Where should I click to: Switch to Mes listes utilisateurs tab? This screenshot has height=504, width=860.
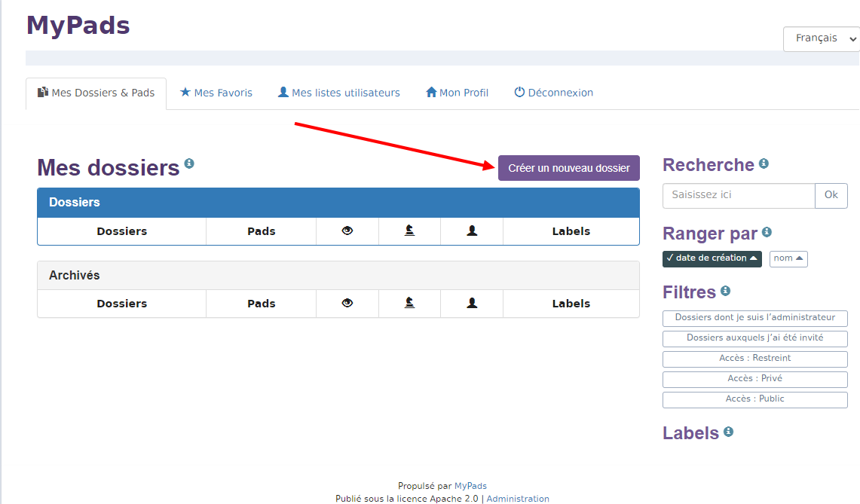(339, 93)
